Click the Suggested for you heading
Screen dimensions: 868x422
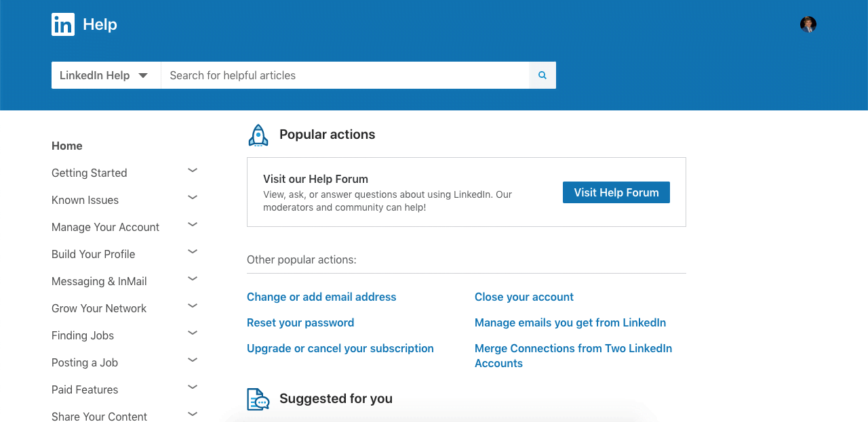coord(336,398)
